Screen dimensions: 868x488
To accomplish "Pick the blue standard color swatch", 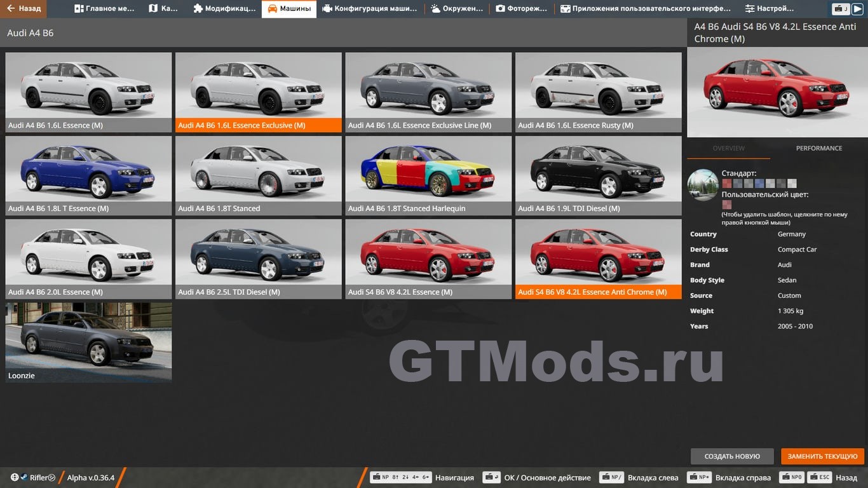I will [x=759, y=184].
